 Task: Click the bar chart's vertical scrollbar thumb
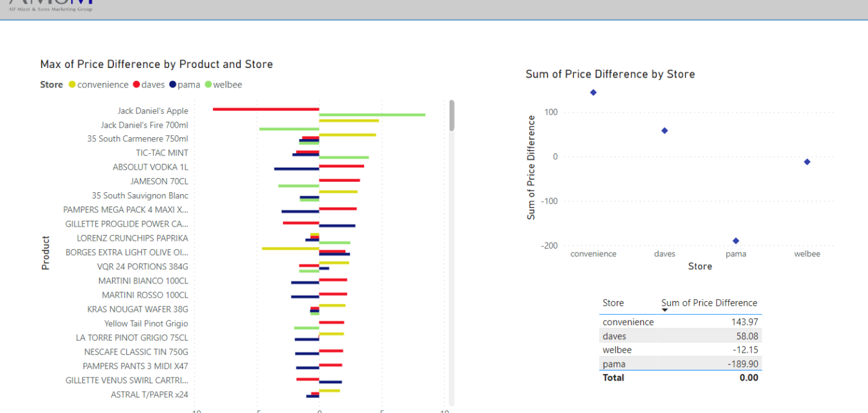pyautogui.click(x=451, y=115)
